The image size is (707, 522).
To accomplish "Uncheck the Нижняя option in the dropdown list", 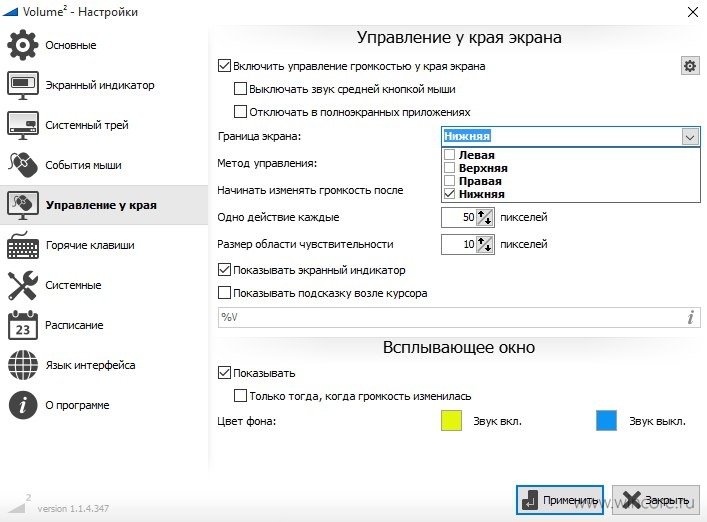I will click(x=449, y=194).
